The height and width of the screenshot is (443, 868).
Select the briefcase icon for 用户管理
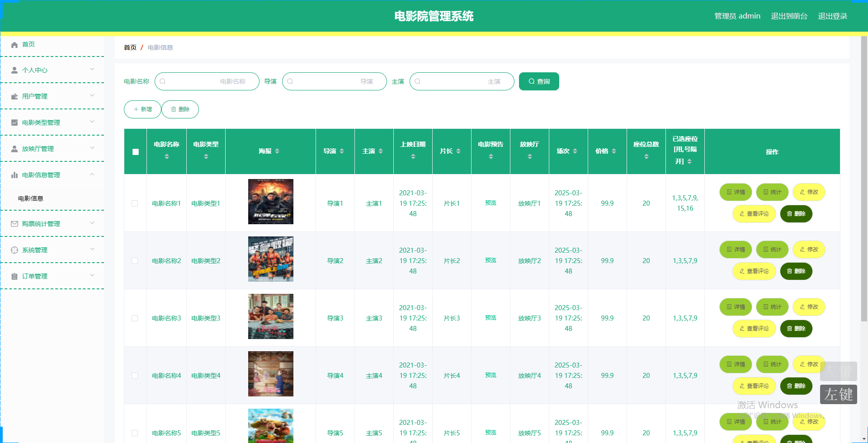14,96
